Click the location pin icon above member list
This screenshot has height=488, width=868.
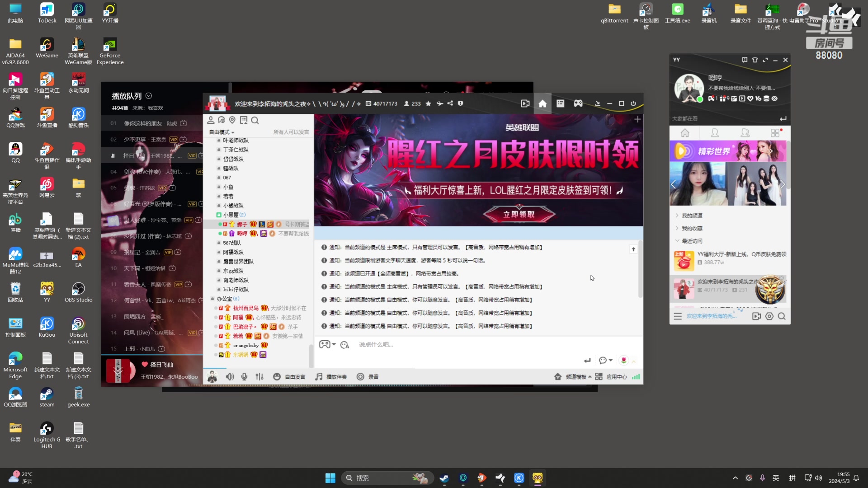[x=232, y=120]
